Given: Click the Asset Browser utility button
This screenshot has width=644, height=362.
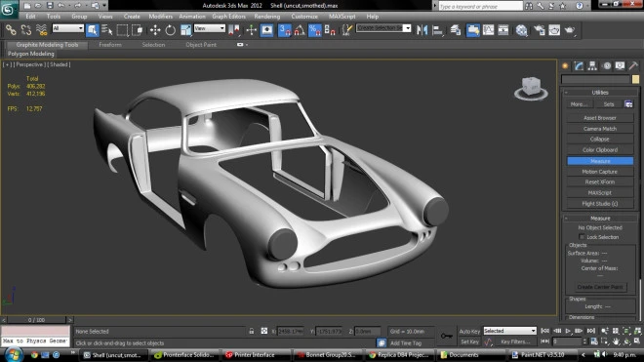Looking at the screenshot, I should [x=600, y=118].
